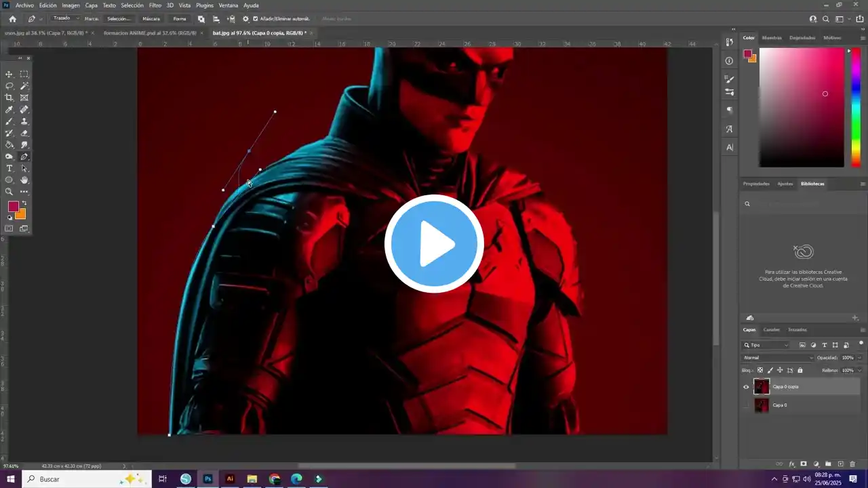Click the 'Forma' button
The image size is (868, 488).
coord(180,19)
